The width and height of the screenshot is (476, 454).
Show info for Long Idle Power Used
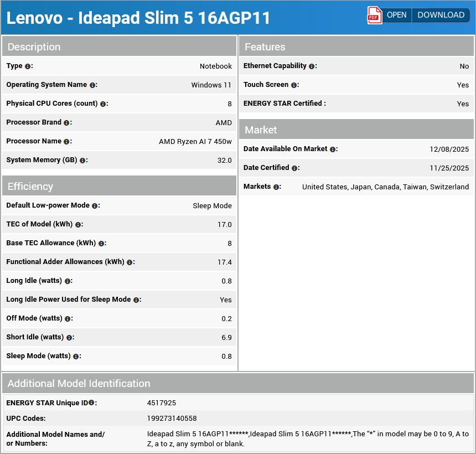136,300
